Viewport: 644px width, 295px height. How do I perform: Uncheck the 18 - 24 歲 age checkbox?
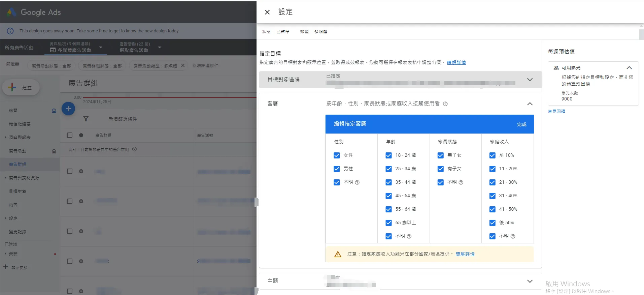(x=388, y=155)
